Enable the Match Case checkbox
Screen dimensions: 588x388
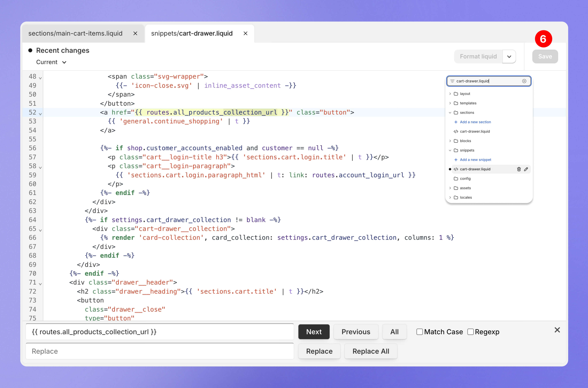tap(420, 332)
